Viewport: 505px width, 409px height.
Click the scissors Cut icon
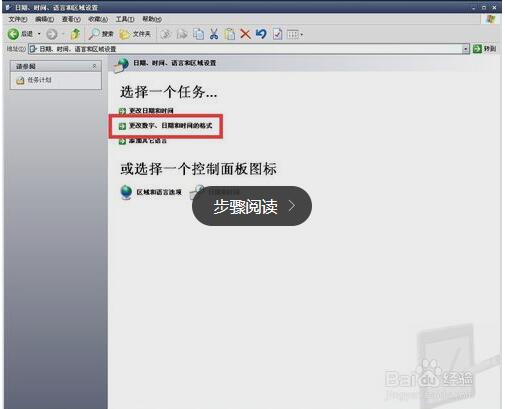coord(214,34)
